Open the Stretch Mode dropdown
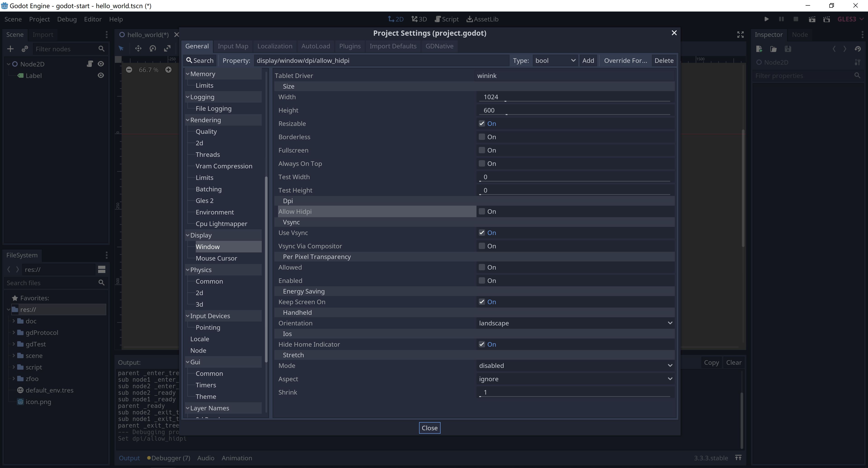Viewport: 868px width, 468px height. click(576, 366)
